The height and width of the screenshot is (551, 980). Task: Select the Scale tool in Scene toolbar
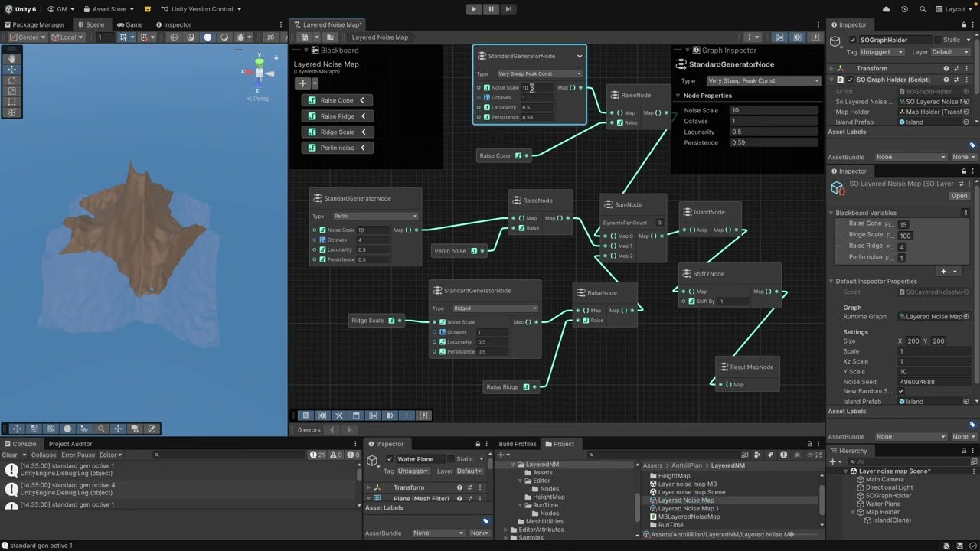(11, 90)
